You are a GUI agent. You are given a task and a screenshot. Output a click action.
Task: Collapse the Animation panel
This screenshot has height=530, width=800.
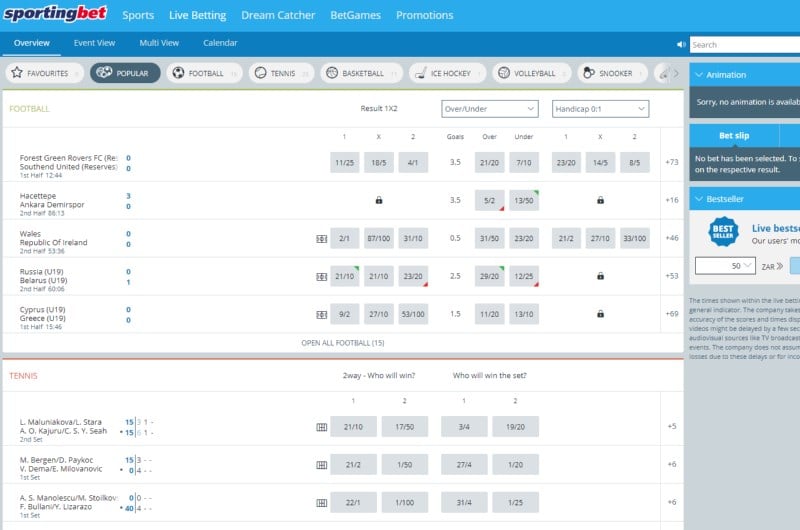click(x=699, y=74)
